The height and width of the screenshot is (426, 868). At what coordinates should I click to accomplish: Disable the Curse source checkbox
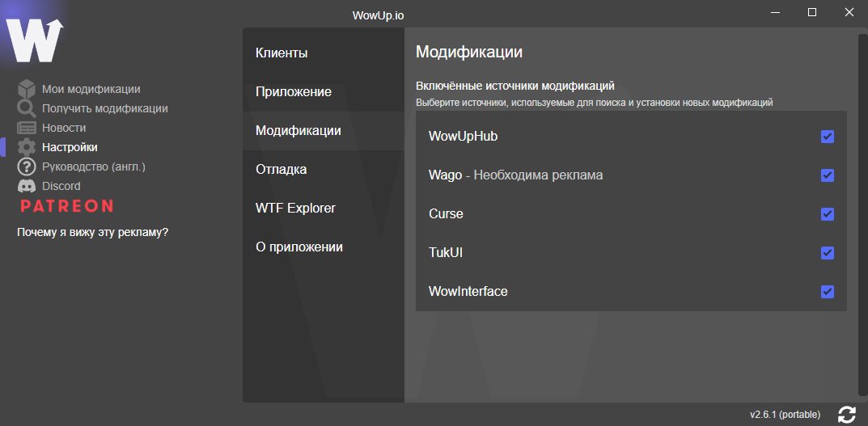tap(827, 214)
